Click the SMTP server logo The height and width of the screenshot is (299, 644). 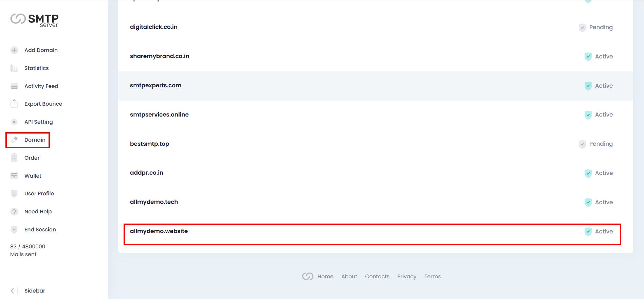pyautogui.click(x=34, y=20)
